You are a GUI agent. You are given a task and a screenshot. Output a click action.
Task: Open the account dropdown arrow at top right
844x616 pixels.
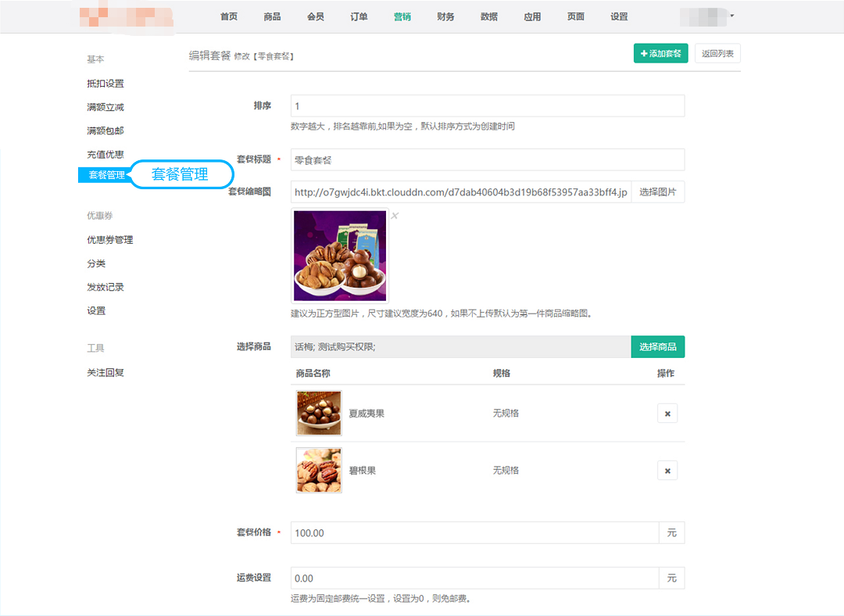732,16
